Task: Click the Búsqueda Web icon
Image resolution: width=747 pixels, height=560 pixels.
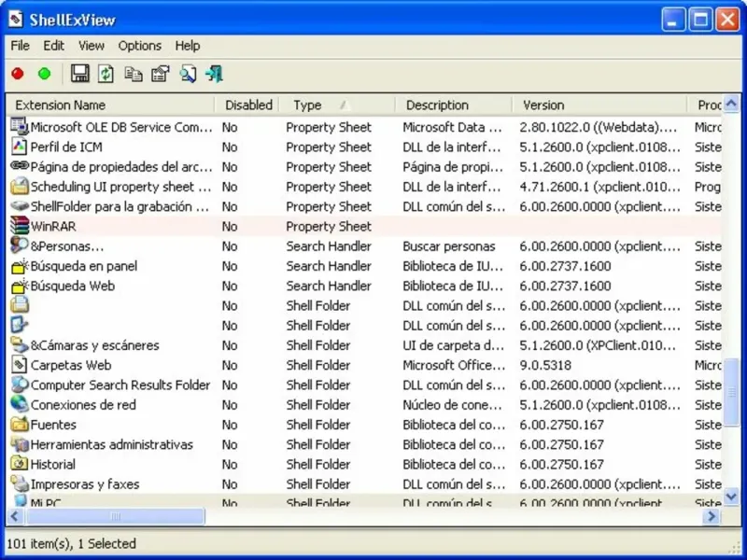Action: [x=20, y=286]
